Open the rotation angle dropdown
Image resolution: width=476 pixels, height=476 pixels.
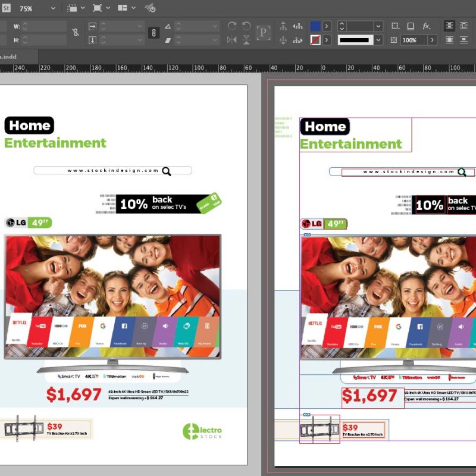click(215, 26)
